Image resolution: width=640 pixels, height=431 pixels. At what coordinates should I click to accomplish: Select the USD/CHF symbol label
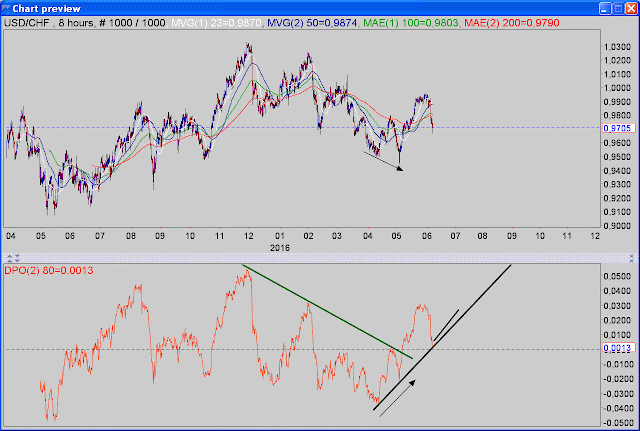26,23
